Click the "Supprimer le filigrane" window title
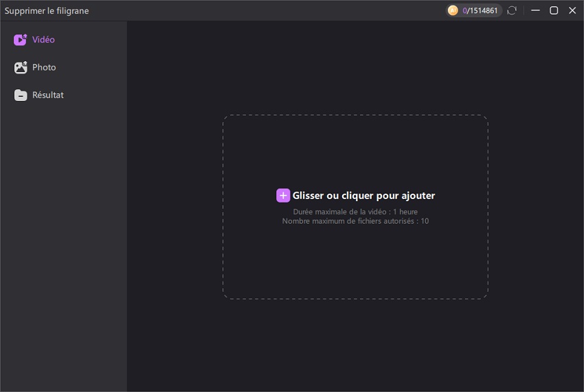Viewport: 584px width, 392px height. [47, 11]
